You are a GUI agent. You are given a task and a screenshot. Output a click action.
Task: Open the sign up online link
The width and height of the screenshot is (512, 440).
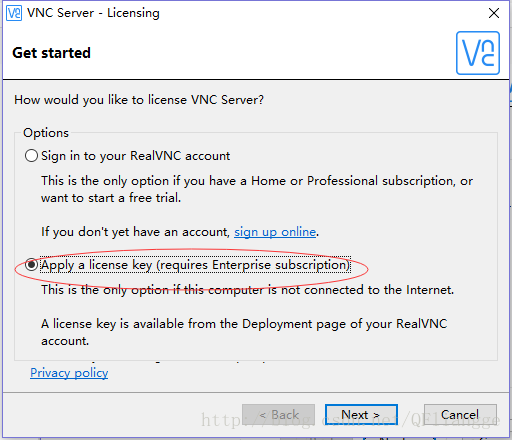275,232
